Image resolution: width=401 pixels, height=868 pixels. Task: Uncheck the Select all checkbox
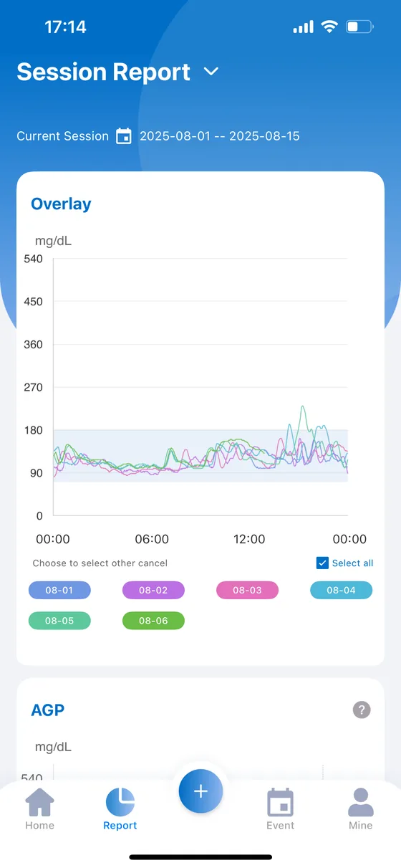322,563
